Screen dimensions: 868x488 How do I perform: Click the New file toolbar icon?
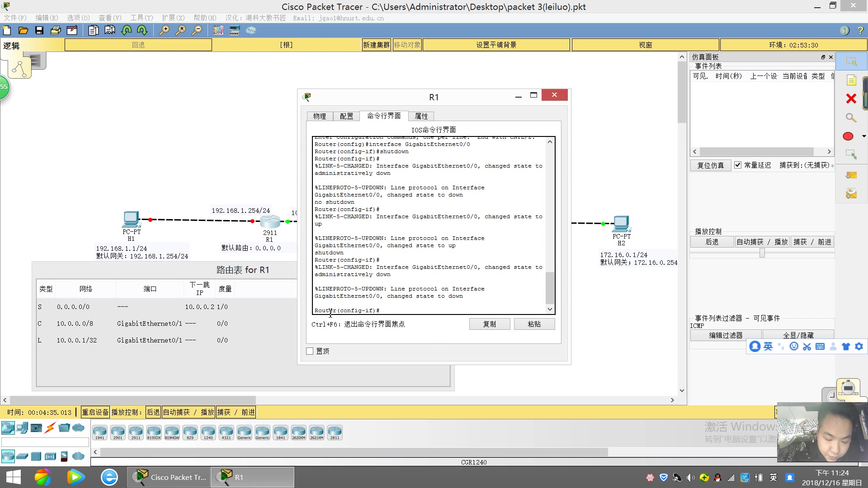coord(7,30)
